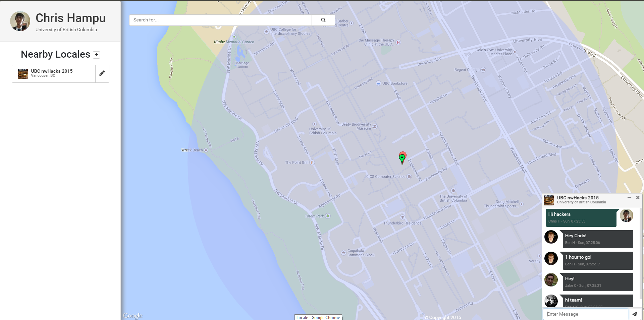Click the chat window scrollbar
This screenshot has height=320, width=644.
click(641, 253)
